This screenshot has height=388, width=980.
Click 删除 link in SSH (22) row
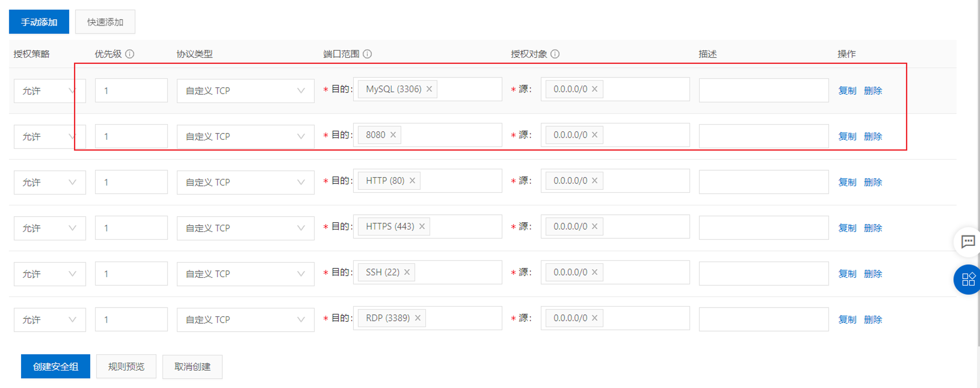pyautogui.click(x=873, y=274)
